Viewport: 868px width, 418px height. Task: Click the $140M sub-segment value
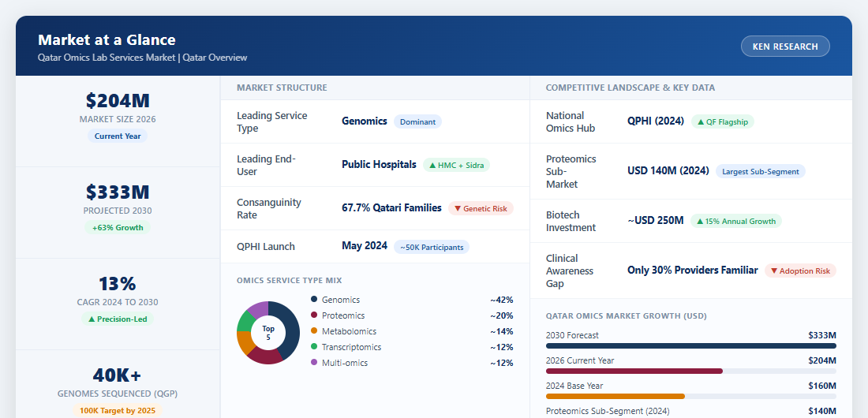822,411
